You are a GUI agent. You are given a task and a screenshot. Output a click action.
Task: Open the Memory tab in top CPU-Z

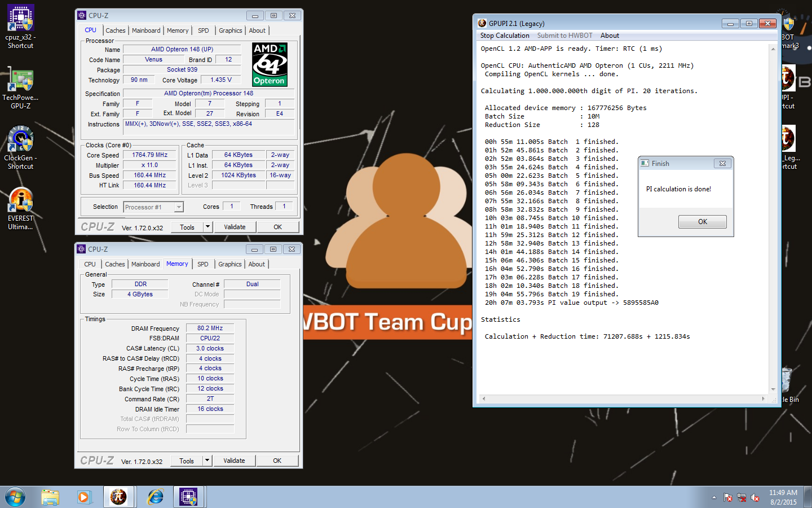tap(178, 30)
